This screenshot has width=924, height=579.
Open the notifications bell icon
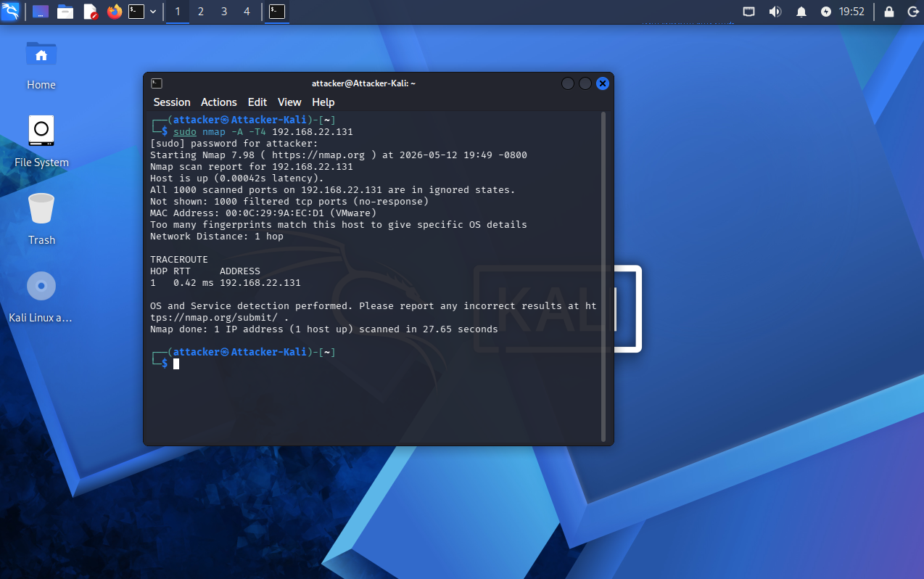pos(801,12)
